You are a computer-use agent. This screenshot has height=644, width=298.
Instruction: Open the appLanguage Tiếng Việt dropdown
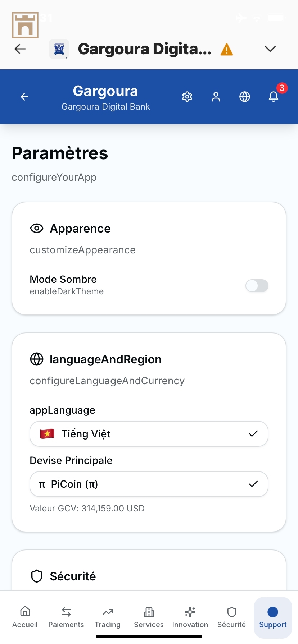149,434
